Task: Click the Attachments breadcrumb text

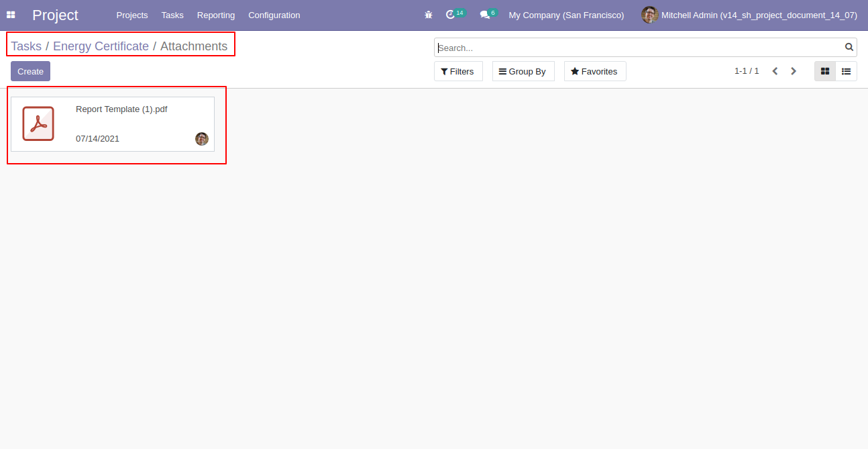Action: point(194,46)
